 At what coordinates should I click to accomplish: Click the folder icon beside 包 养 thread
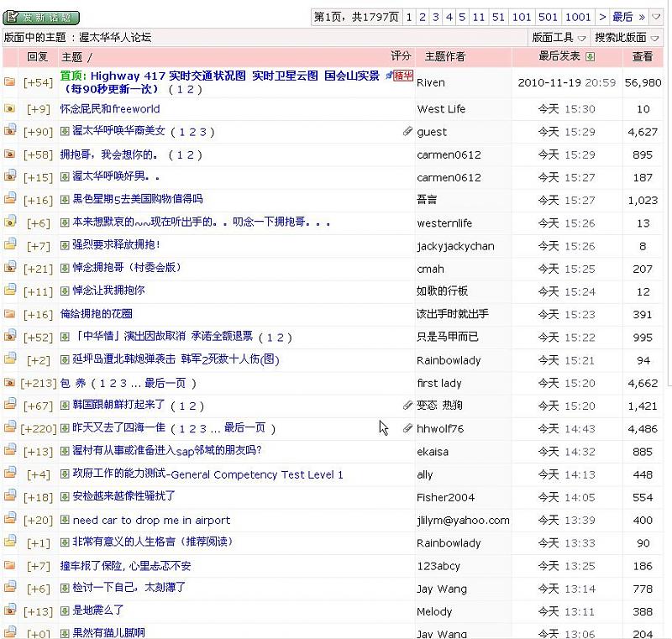point(10,383)
